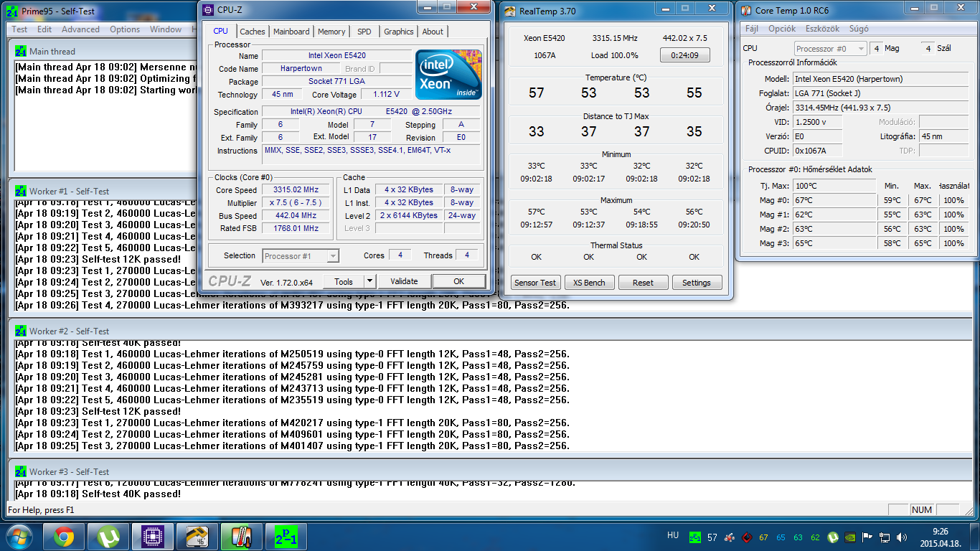980x551 pixels.
Task: Reset RealTemp min/max values
Action: [x=643, y=283]
